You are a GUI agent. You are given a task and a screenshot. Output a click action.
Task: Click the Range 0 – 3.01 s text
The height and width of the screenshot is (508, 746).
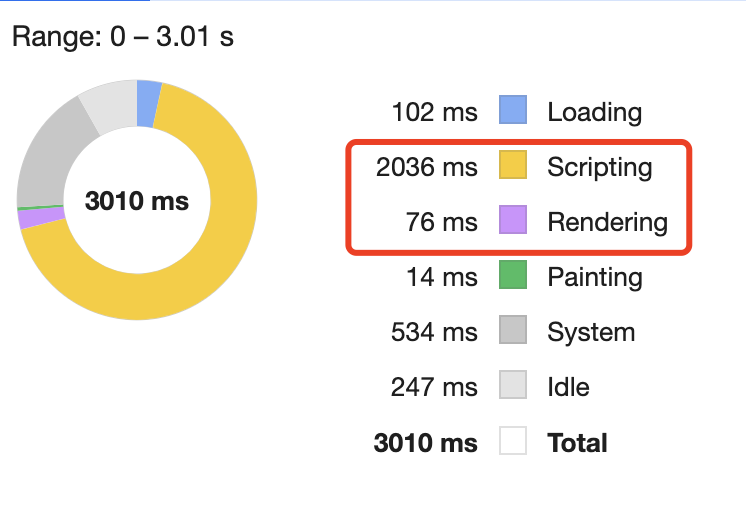[123, 39]
